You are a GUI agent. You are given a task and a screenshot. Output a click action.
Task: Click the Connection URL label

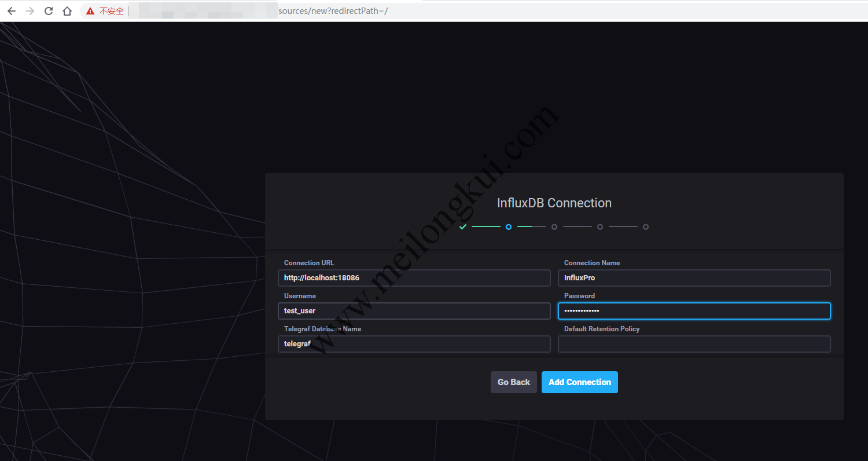[309, 263]
